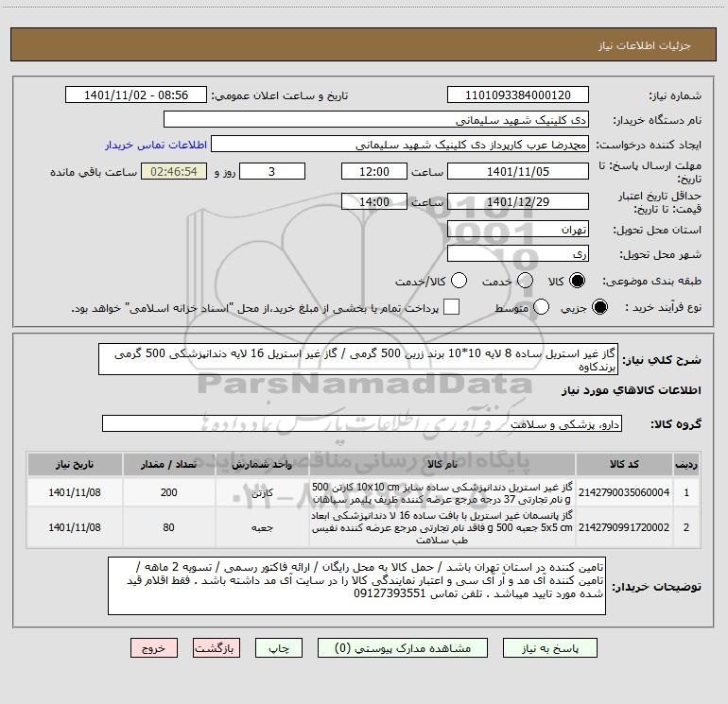728x704 pixels.
Task: Click the بازگشت back button
Action: pyautogui.click(x=217, y=648)
